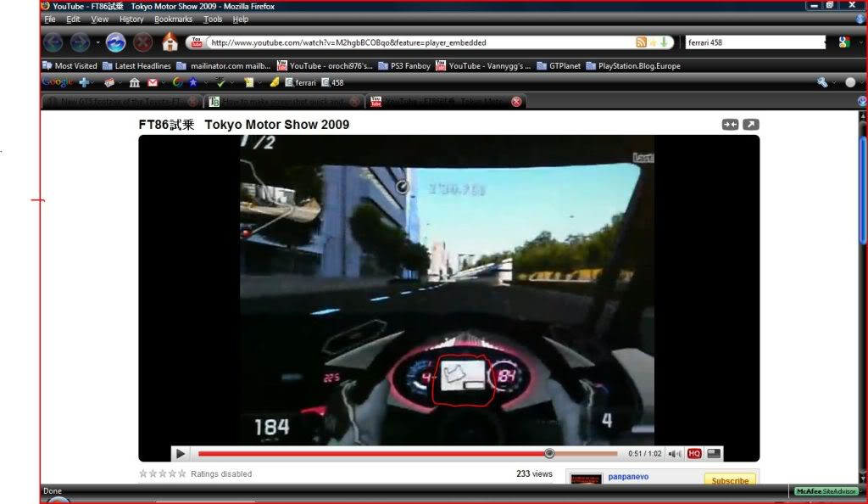
Task: Play the video
Action: pyautogui.click(x=180, y=454)
